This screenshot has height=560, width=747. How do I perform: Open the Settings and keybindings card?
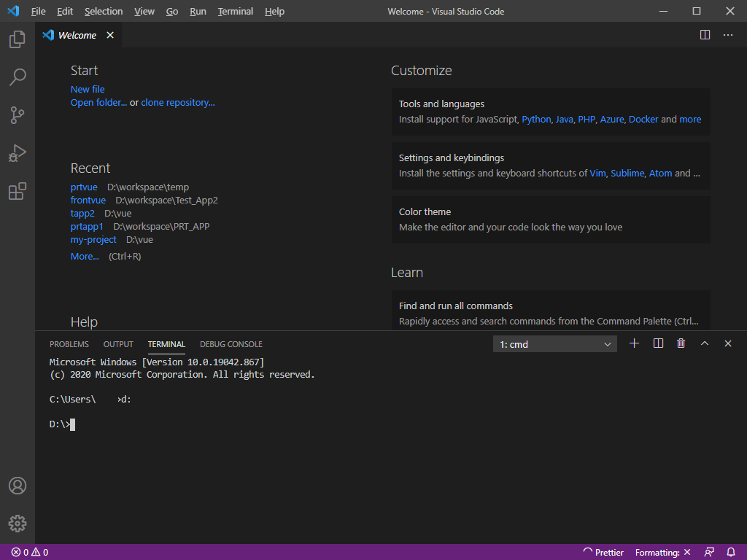(551, 166)
